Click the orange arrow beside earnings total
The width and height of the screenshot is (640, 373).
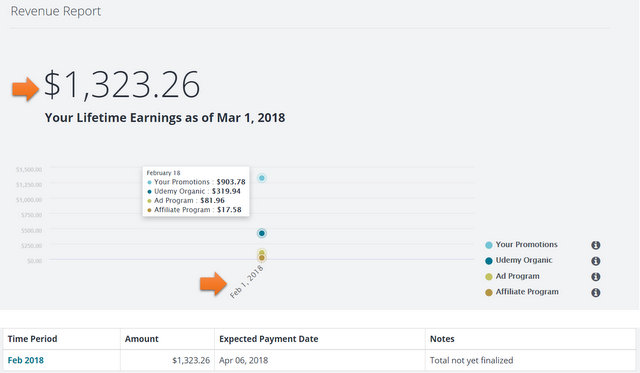pos(25,89)
